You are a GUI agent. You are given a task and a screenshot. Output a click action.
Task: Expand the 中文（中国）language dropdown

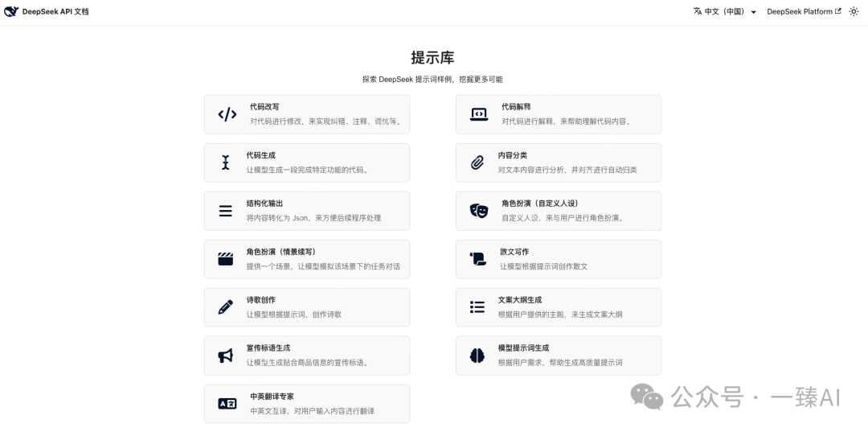725,11
